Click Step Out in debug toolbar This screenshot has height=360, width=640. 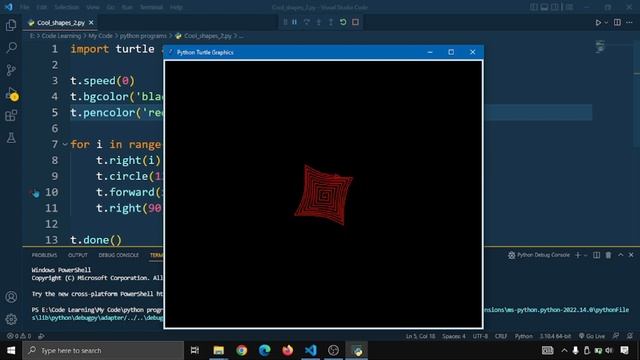(x=331, y=22)
